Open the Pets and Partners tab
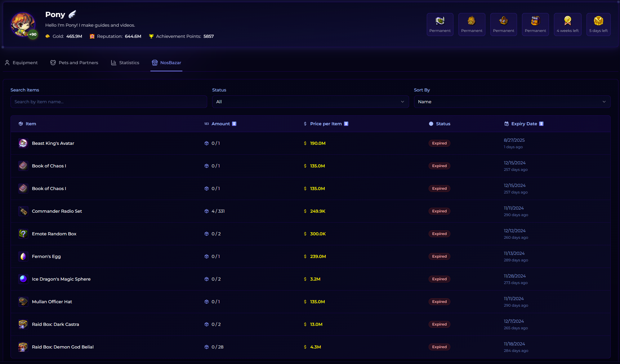Image resolution: width=620 pixels, height=364 pixels. coord(74,63)
